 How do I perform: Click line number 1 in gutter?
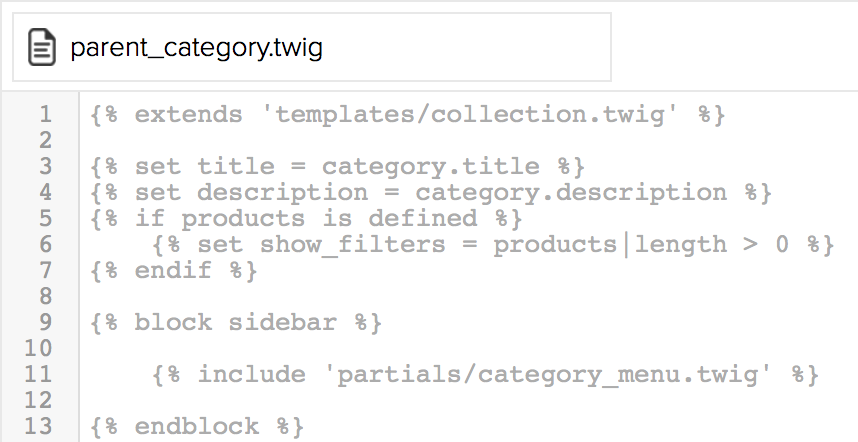[x=45, y=114]
